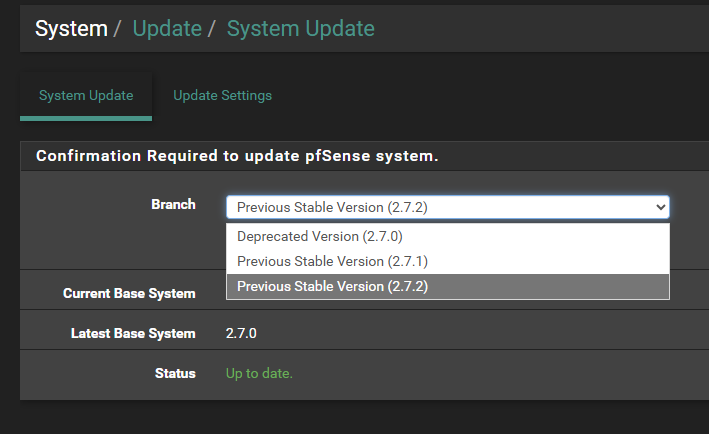Viewport: 709px width, 434px height.
Task: Open the System Update tab
Action: [86, 95]
